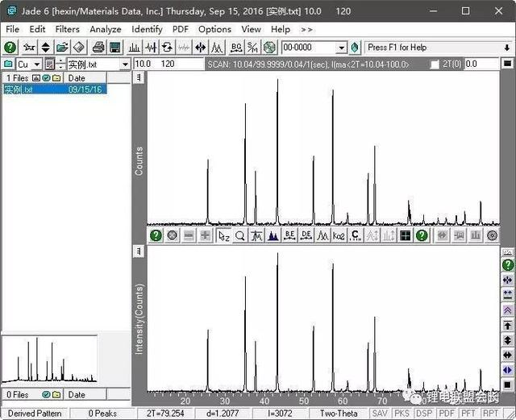Click the black square button right of the 2T(0) field
516x420 pixels.
(x=507, y=64)
